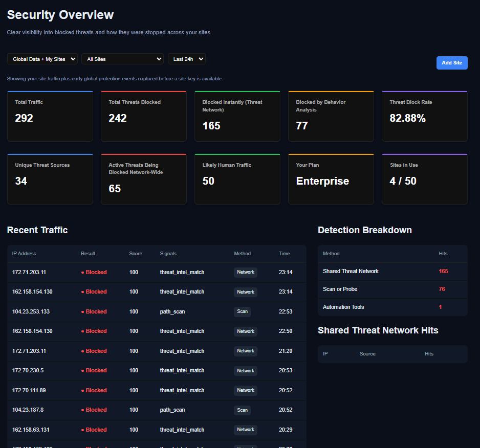Click IP address 162.158.63.131
This screenshot has height=448, width=480.
click(31, 430)
